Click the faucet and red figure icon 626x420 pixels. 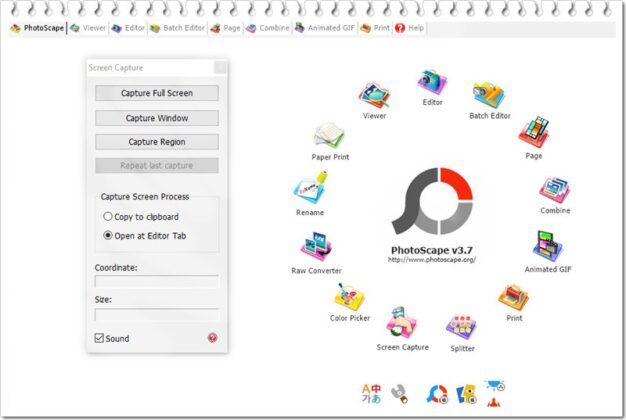tap(495, 394)
